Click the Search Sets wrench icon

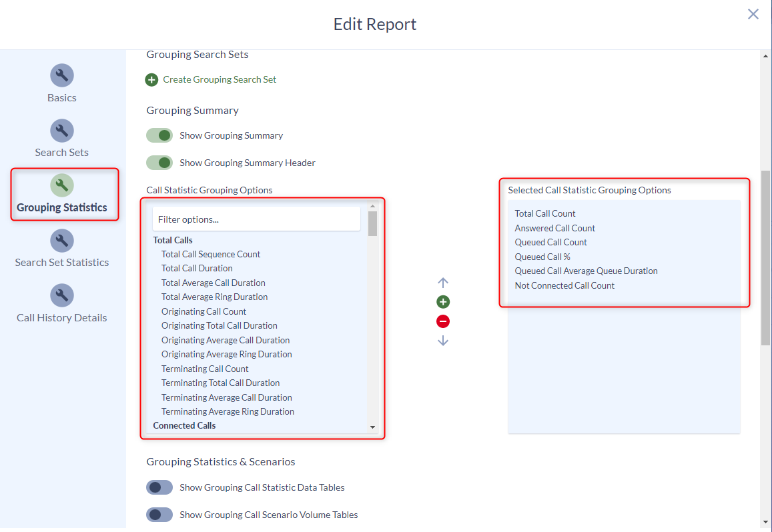point(61,130)
